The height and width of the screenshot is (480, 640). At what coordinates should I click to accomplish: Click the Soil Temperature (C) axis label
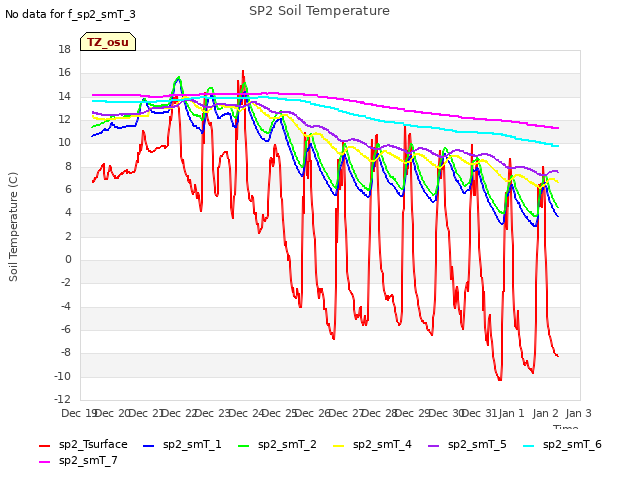[x=13, y=227]
